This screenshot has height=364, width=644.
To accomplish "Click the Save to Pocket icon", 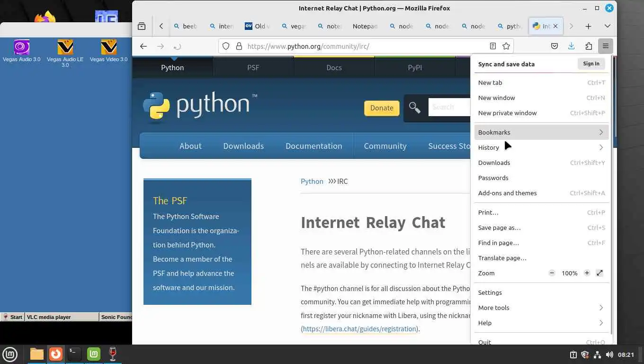I will pos(554,46).
